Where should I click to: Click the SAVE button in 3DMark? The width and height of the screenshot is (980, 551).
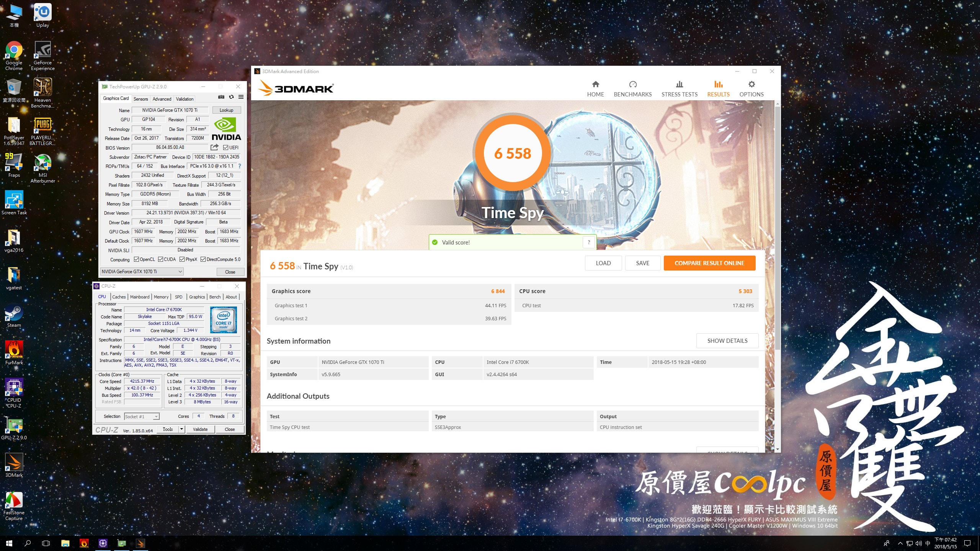(642, 263)
